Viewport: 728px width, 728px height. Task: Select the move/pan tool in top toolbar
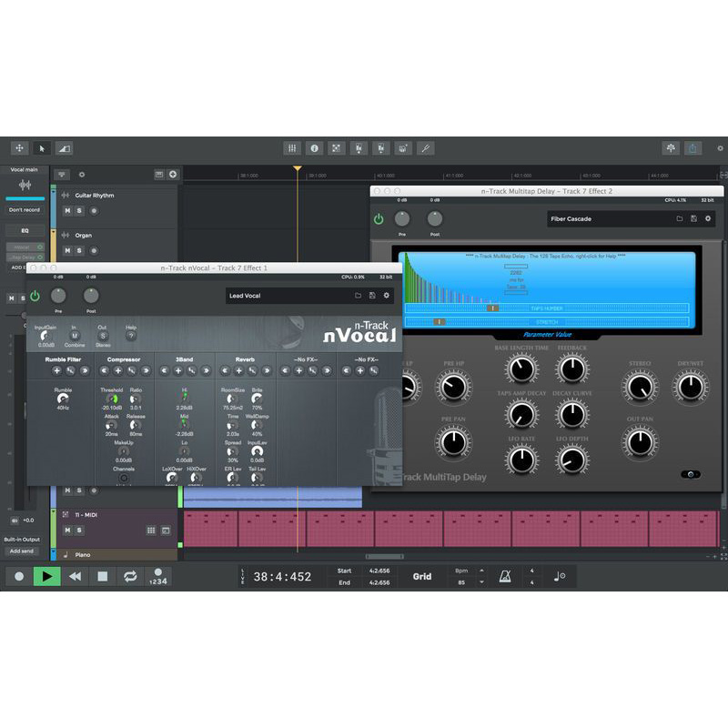click(x=19, y=148)
